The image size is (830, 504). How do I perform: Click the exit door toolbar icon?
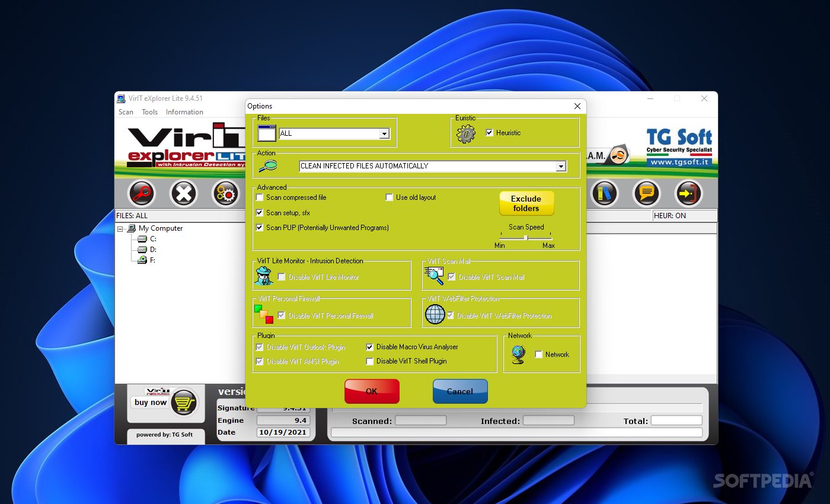tap(688, 193)
